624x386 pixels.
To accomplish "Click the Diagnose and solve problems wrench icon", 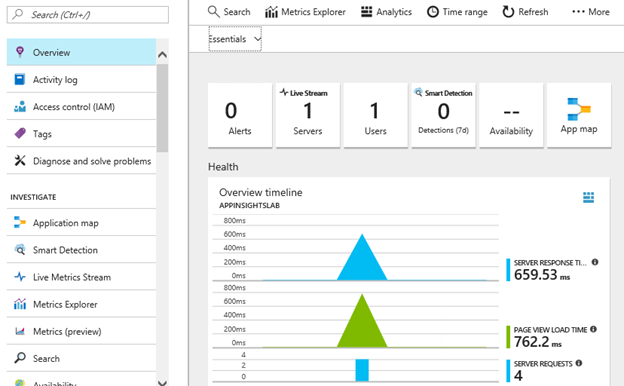I will coord(20,160).
